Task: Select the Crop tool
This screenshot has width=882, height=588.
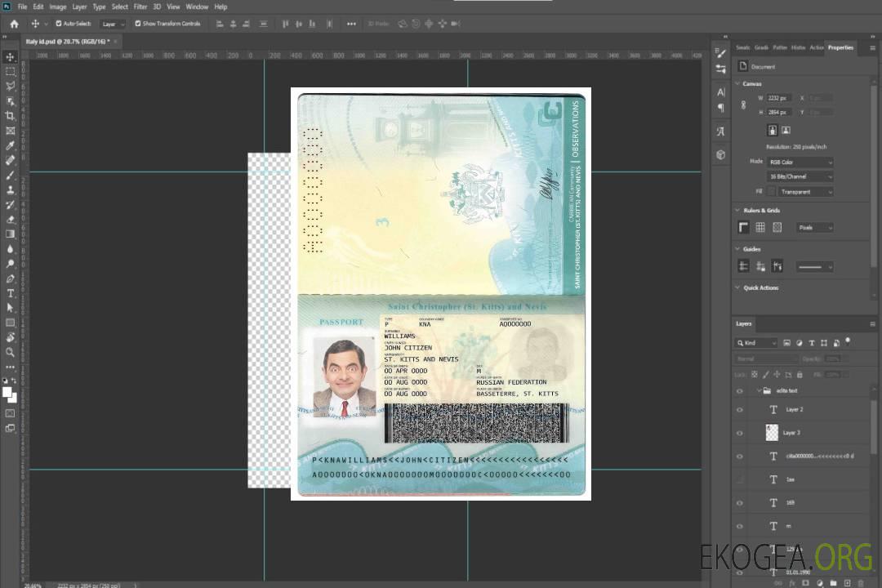Action: coord(10,116)
